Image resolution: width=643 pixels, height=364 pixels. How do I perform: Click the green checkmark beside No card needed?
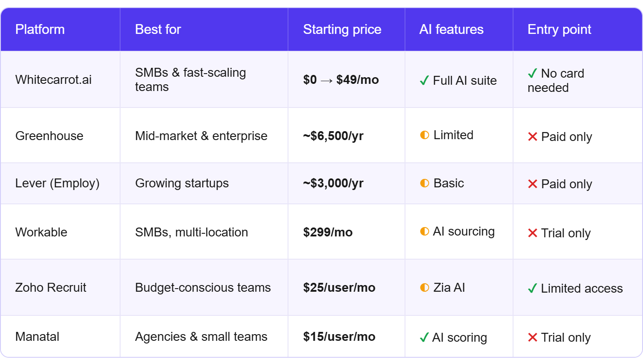tap(532, 73)
